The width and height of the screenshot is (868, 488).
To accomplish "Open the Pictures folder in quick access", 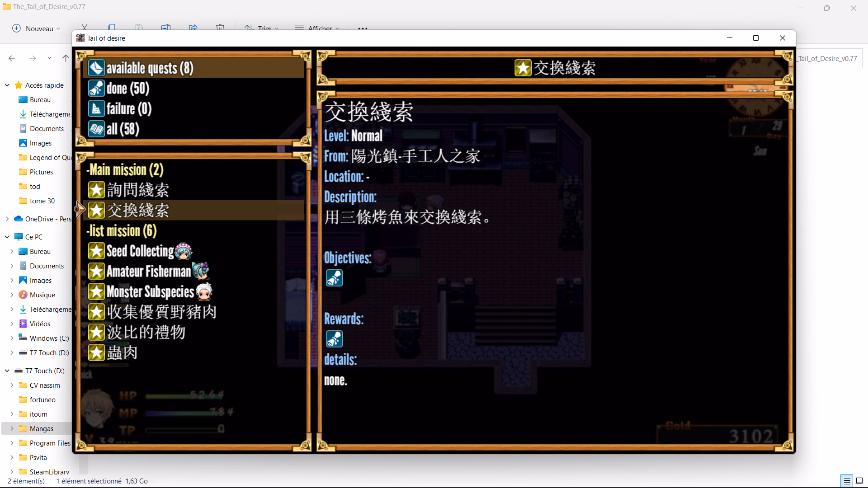I will click(36, 172).
